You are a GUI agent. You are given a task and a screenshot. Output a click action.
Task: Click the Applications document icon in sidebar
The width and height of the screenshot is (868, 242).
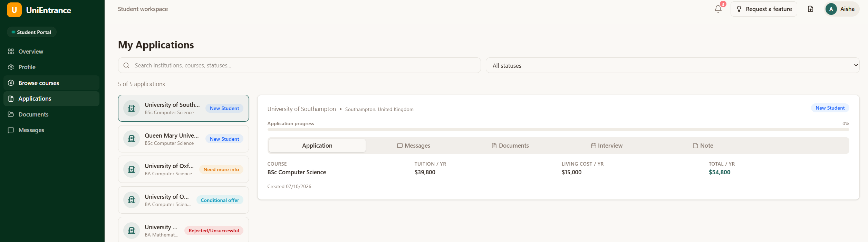click(11, 99)
